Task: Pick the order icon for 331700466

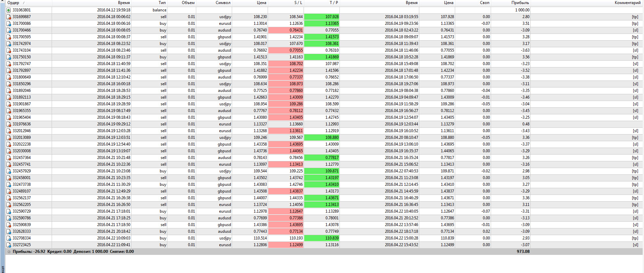Action: pyautogui.click(x=9, y=30)
